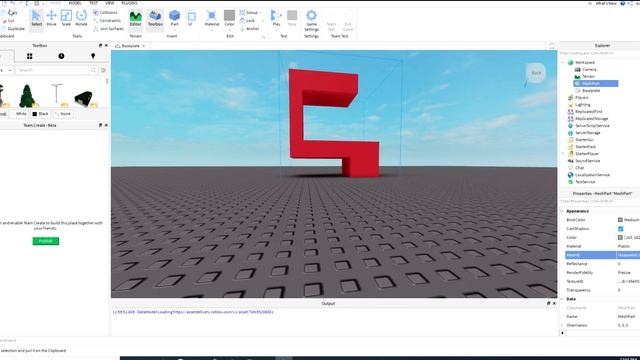The width and height of the screenshot is (640, 360).
Task: Click Anchor in the Edit group
Action: pos(249,29)
